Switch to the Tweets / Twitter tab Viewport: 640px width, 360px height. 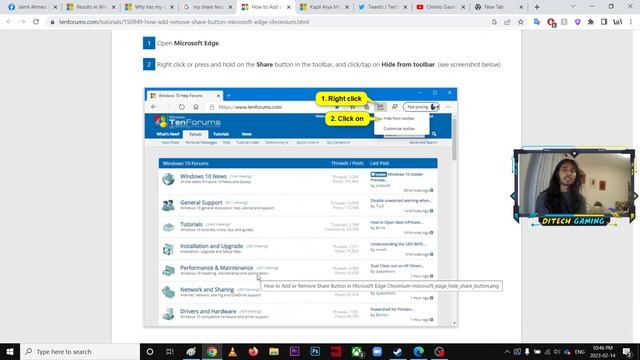[x=382, y=7]
